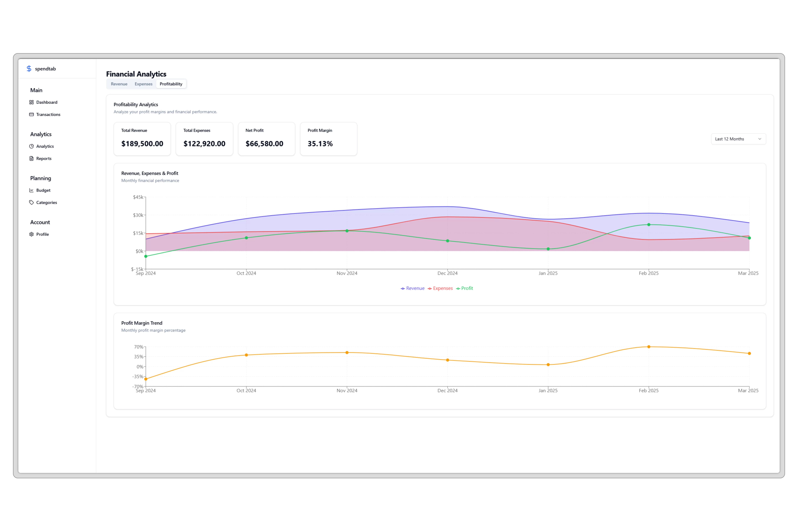Click the Feb 2025 profit data point
Image resolution: width=798 pixels, height=532 pixels.
point(649,225)
